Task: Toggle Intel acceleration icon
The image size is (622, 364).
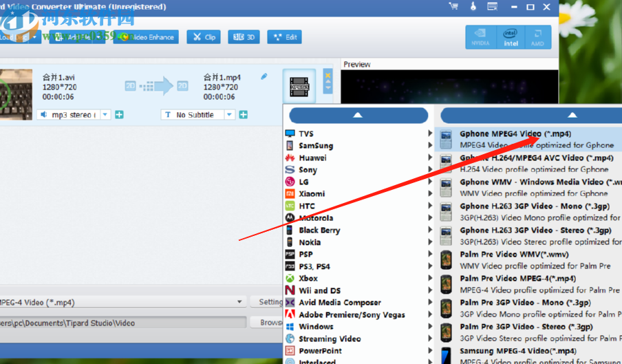Action: click(511, 37)
